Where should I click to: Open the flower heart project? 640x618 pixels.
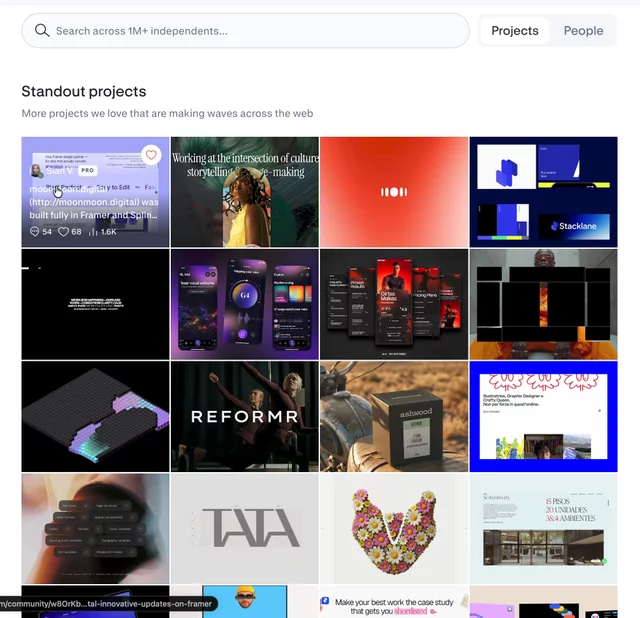(x=394, y=529)
